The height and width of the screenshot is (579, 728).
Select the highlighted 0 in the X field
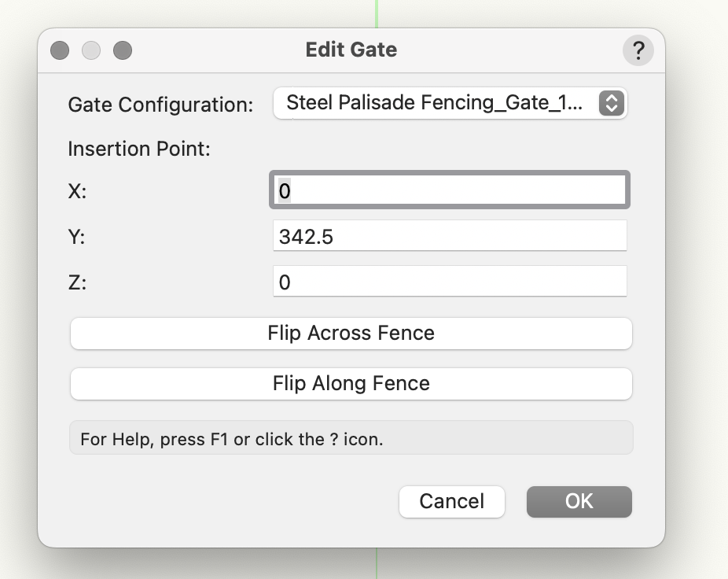pos(283,189)
